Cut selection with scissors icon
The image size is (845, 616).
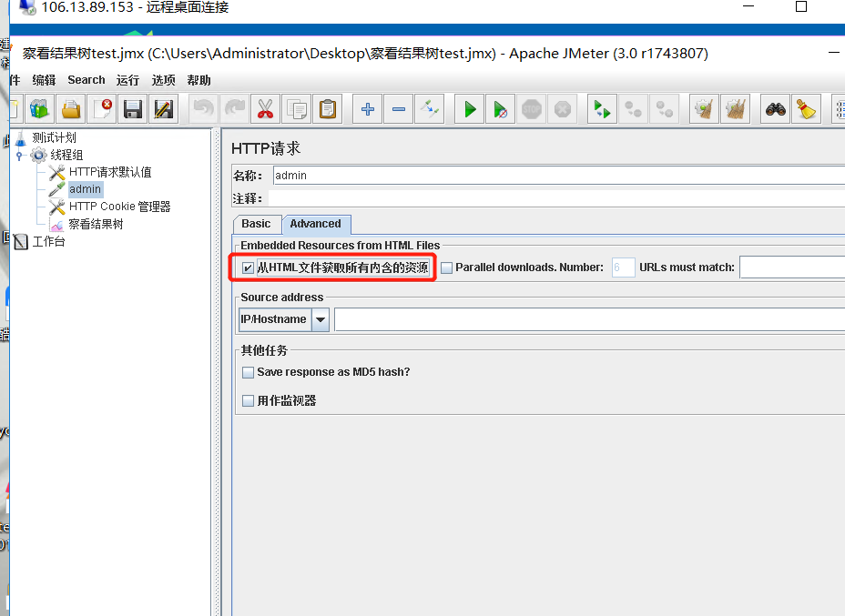(x=265, y=109)
